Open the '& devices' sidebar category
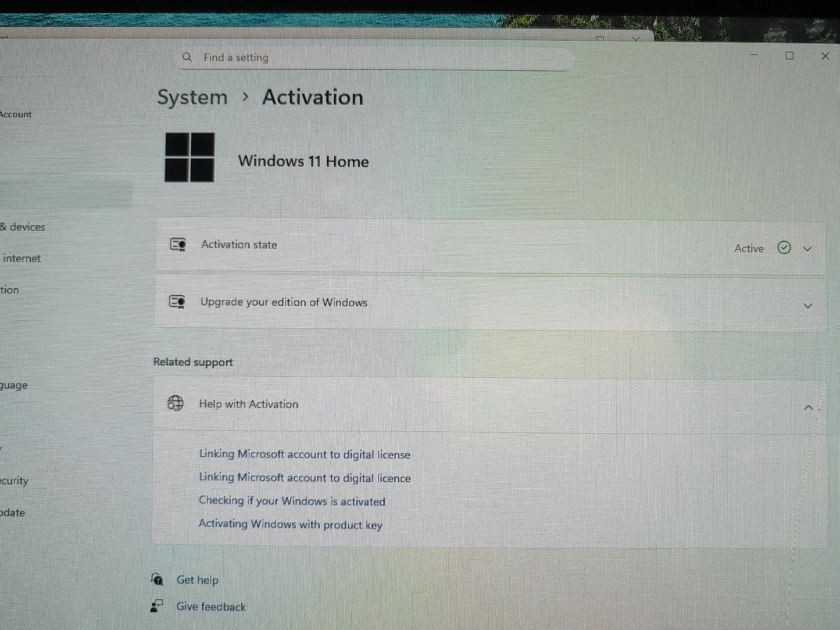 (23, 227)
